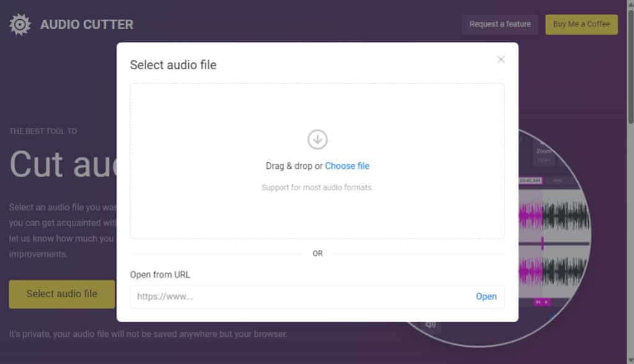Click the pink playback buttons in preview
Screen dimensions: 634x364
(542, 302)
